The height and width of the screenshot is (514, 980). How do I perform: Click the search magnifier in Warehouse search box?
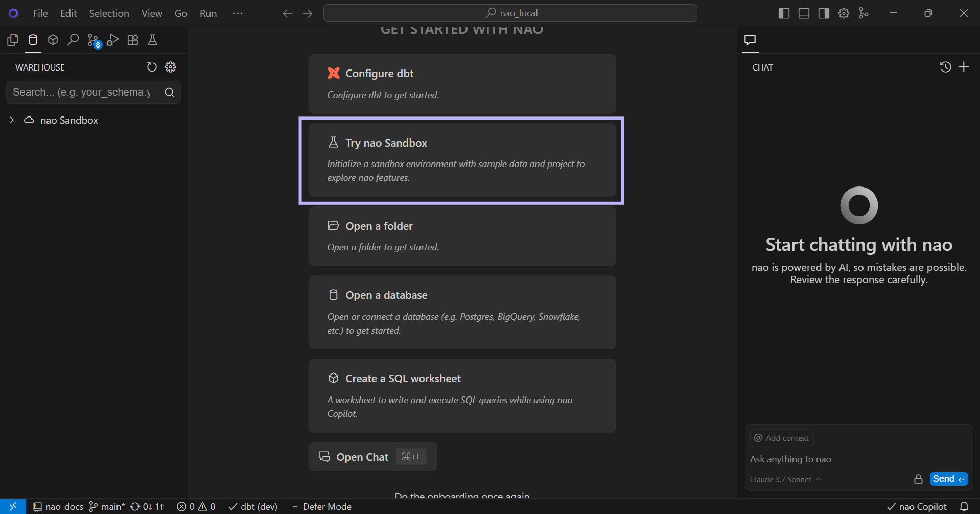(x=169, y=92)
